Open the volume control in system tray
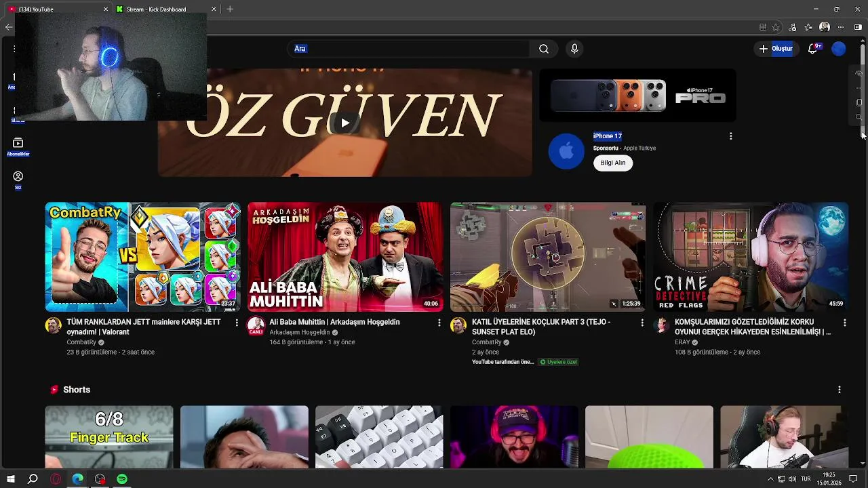Viewport: 868px width, 488px height. (x=792, y=479)
